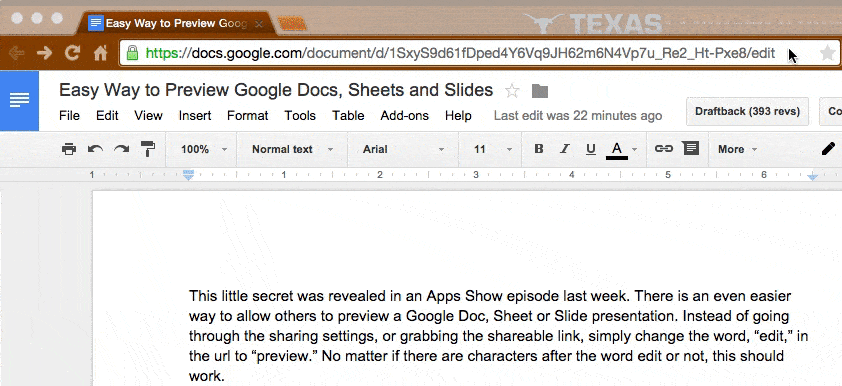This screenshot has width=842, height=386.
Task: Redo with the redo arrow icon
Action: 121,149
